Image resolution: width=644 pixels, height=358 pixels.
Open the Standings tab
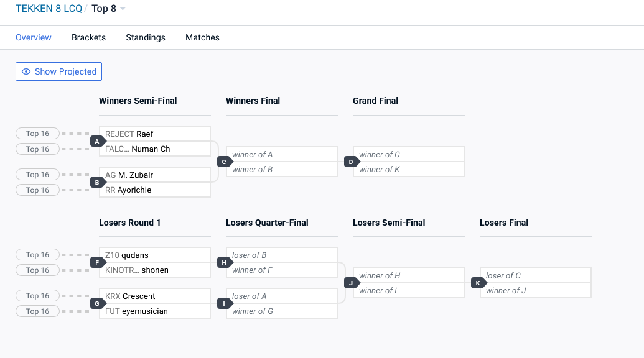click(x=146, y=37)
